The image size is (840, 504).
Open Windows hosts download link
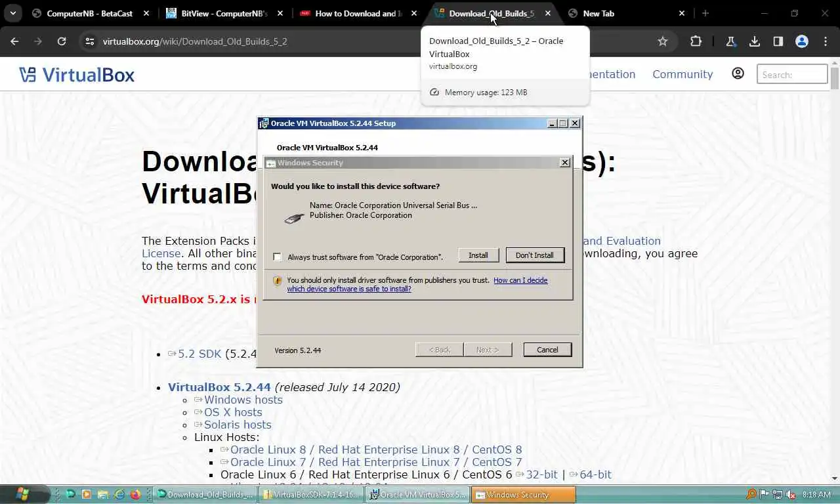coord(243,400)
